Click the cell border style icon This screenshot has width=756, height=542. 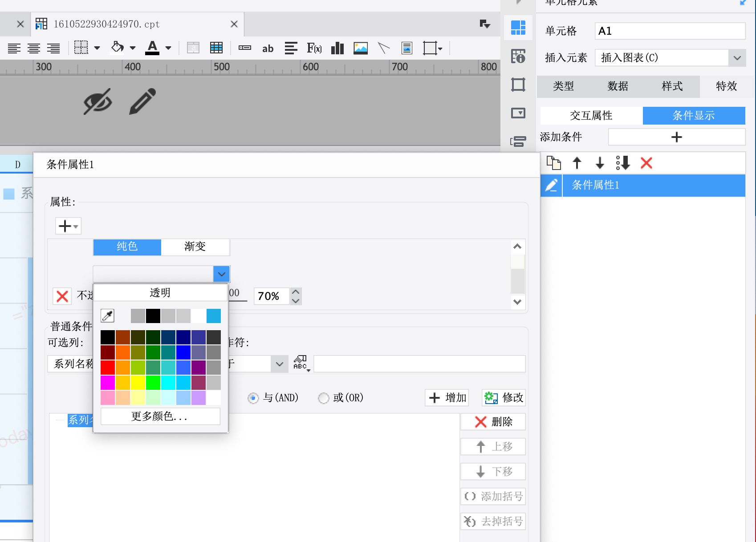click(x=81, y=48)
